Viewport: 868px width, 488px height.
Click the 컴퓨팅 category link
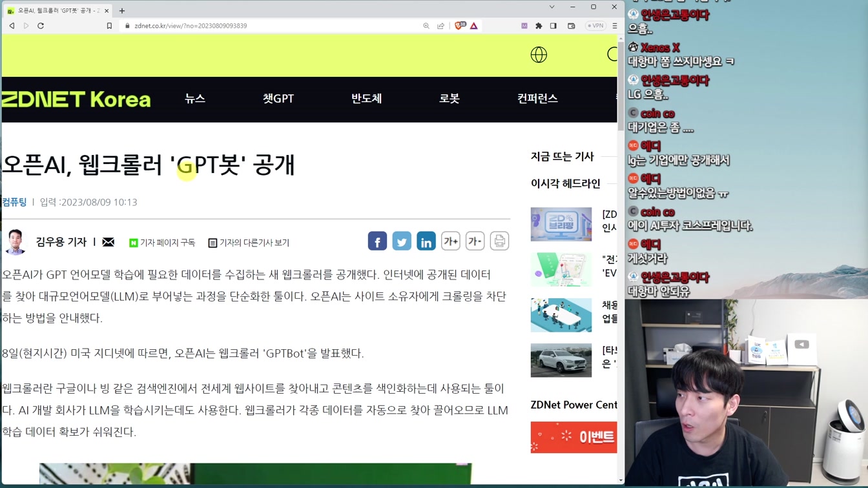pyautogui.click(x=14, y=202)
